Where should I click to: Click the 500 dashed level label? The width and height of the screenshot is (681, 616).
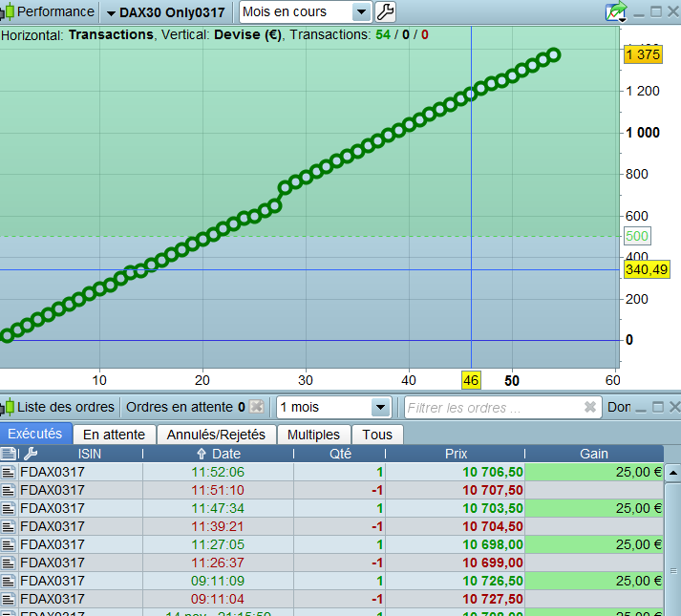click(637, 236)
